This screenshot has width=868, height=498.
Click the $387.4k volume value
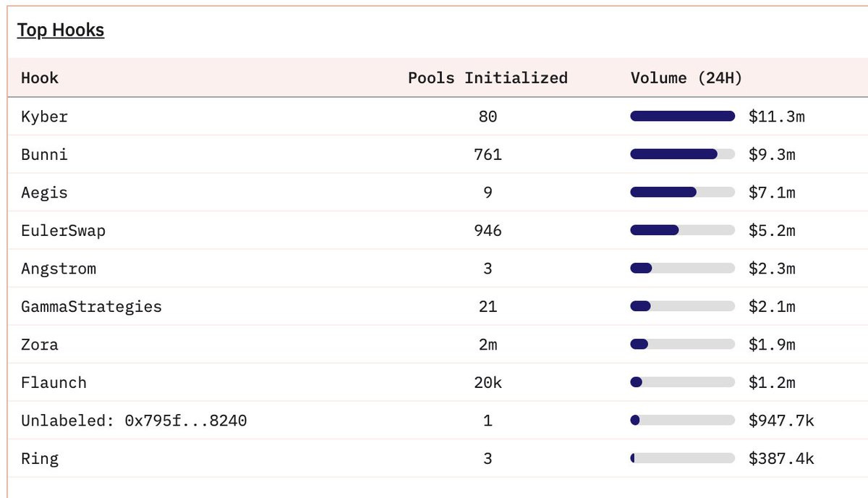tap(781, 459)
